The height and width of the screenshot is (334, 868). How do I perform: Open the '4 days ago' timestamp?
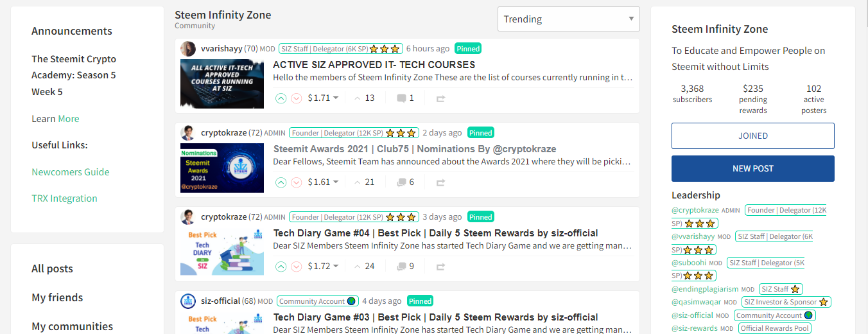click(x=381, y=301)
